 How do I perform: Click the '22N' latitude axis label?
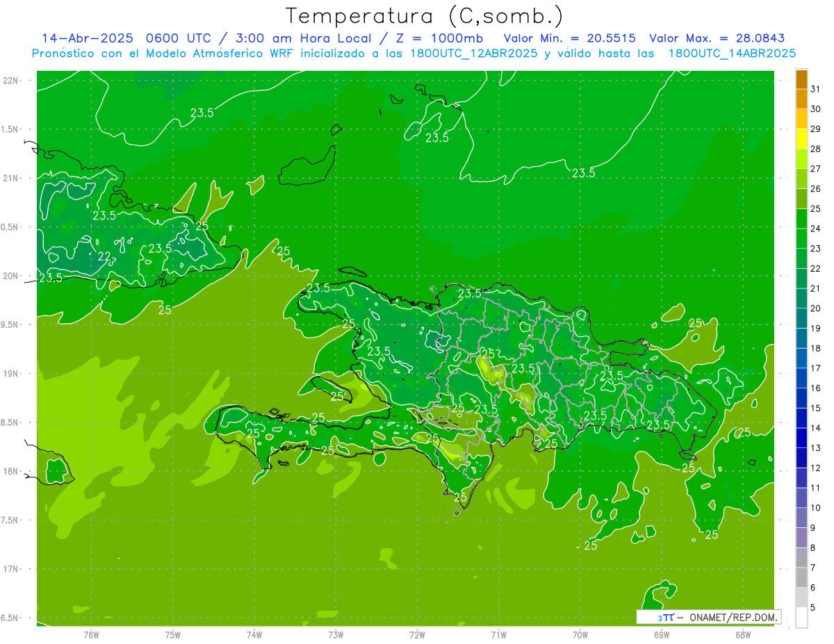(x=12, y=81)
